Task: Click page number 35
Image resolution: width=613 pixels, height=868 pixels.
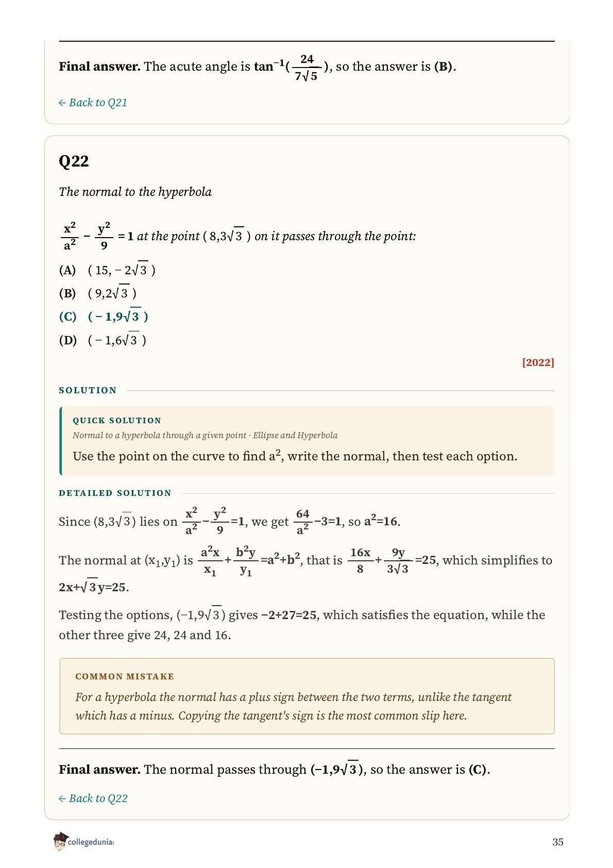Action: [x=558, y=842]
